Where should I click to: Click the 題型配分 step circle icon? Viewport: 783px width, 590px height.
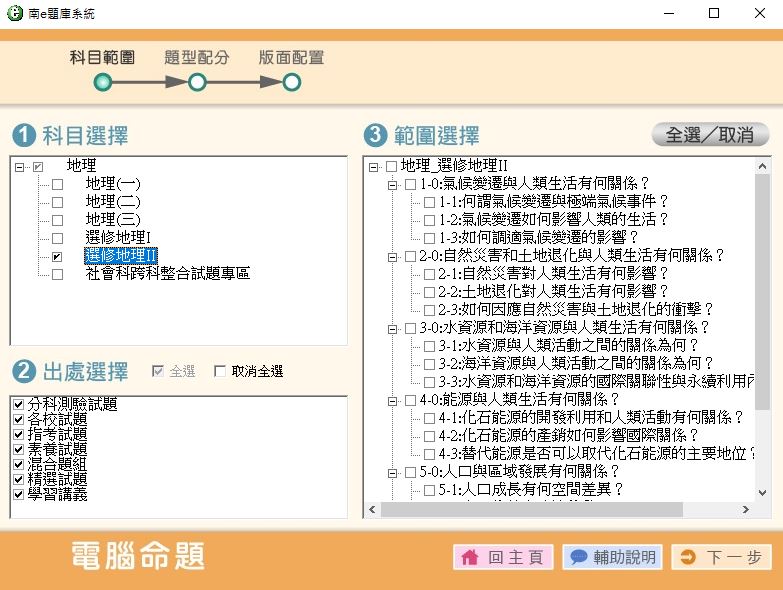[x=197, y=82]
